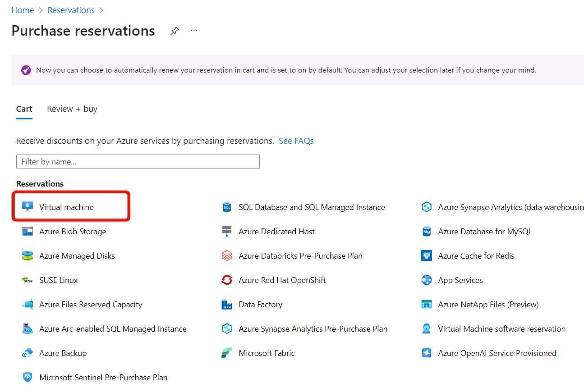Click the Virtual machine icon
The height and width of the screenshot is (392, 584).
[28, 207]
